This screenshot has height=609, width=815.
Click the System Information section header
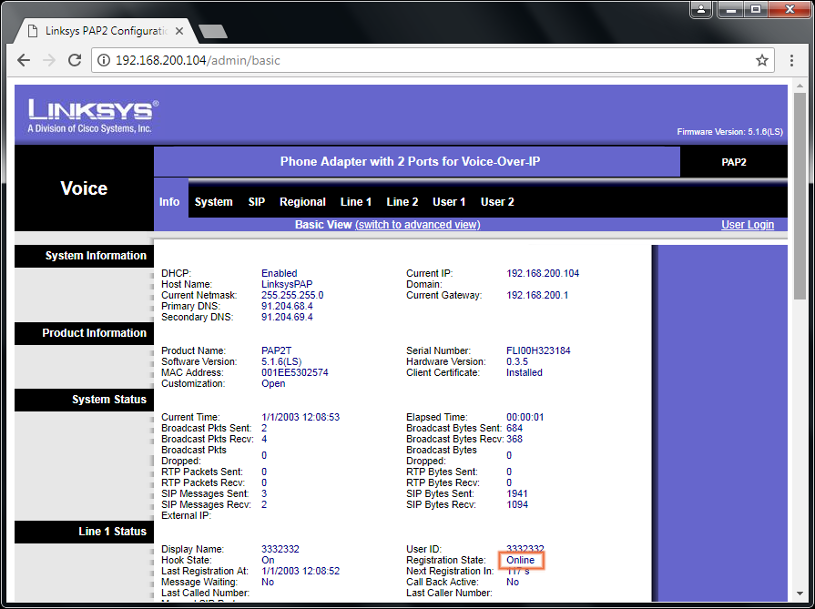[84, 256]
